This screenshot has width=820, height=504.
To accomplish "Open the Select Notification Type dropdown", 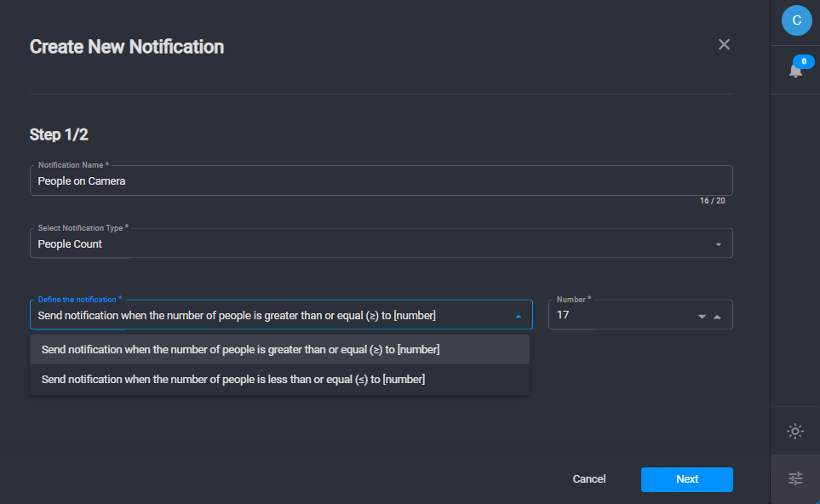I will [381, 243].
